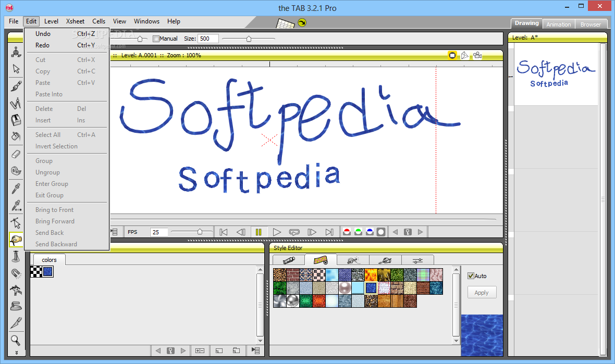Select the tape tool
The image size is (615, 364).
coord(16,171)
